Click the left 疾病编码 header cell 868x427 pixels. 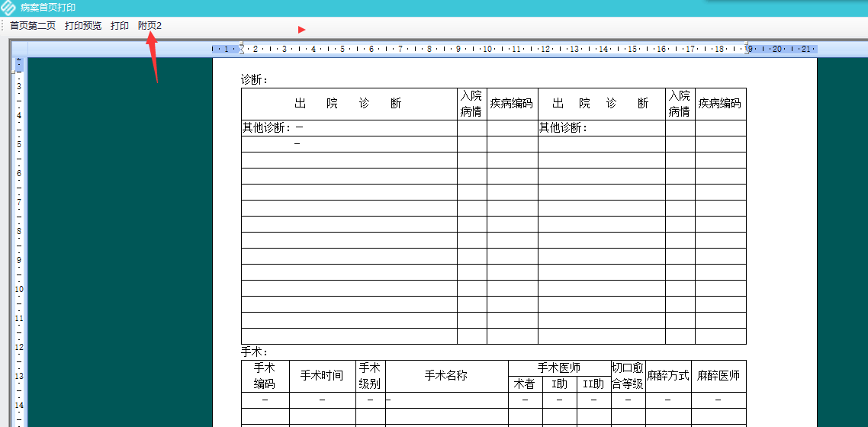pyautogui.click(x=512, y=104)
